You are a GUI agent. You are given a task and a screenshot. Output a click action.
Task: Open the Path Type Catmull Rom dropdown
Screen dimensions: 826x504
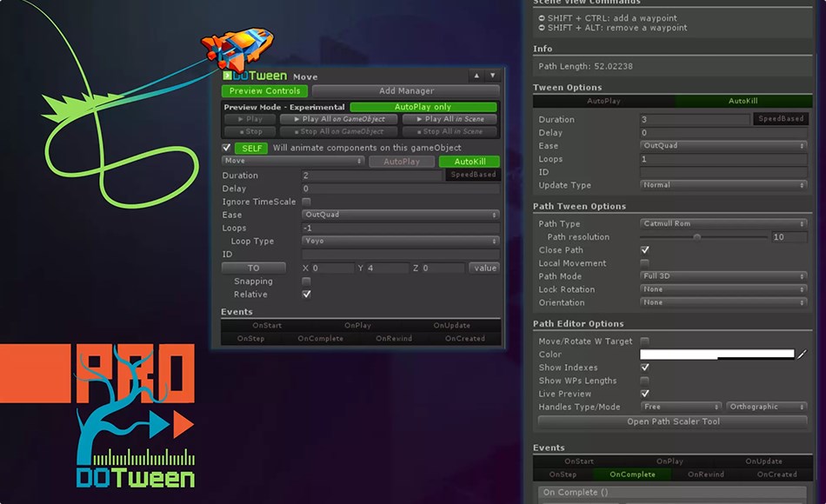point(720,223)
